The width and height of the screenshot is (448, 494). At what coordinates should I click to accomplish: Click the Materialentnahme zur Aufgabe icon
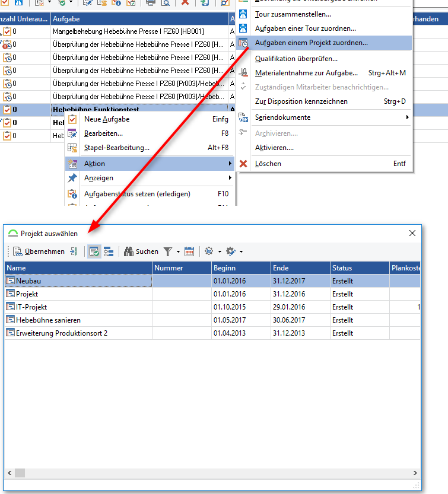pyautogui.click(x=243, y=73)
